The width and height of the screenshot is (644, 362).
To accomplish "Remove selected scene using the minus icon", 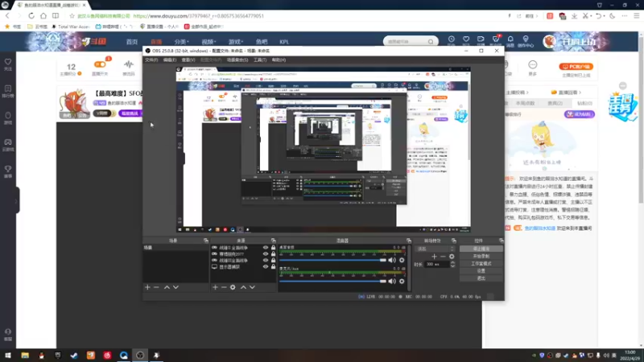I will (156, 287).
